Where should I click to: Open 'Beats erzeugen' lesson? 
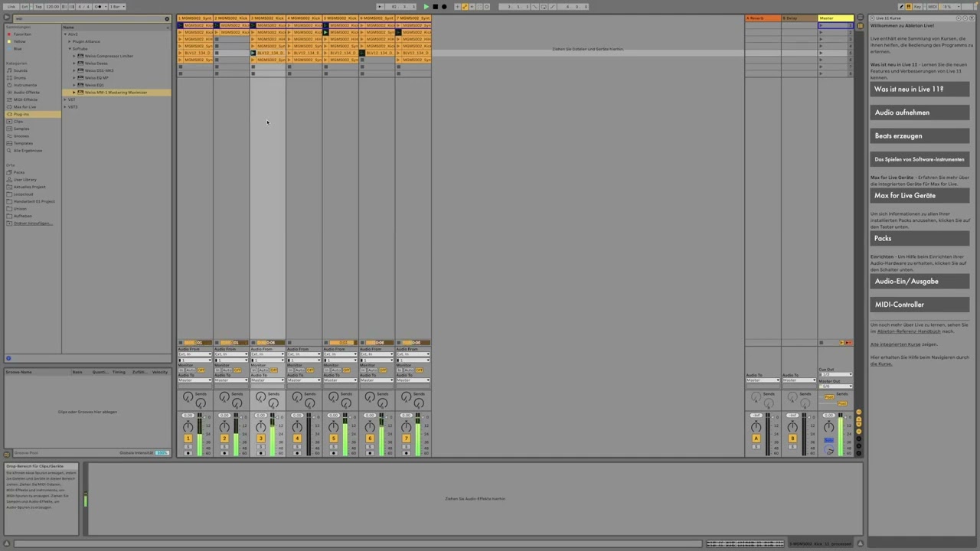[920, 135]
